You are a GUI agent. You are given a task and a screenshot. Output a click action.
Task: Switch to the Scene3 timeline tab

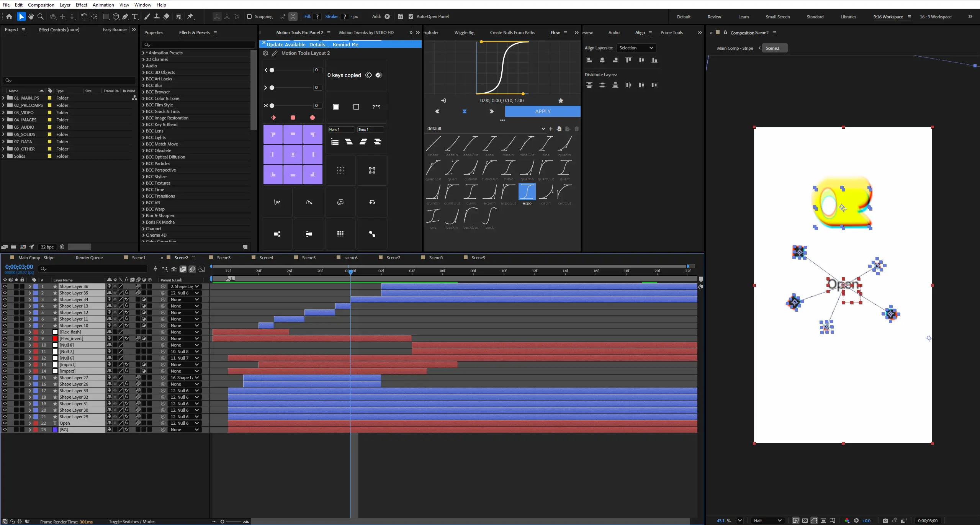224,258
